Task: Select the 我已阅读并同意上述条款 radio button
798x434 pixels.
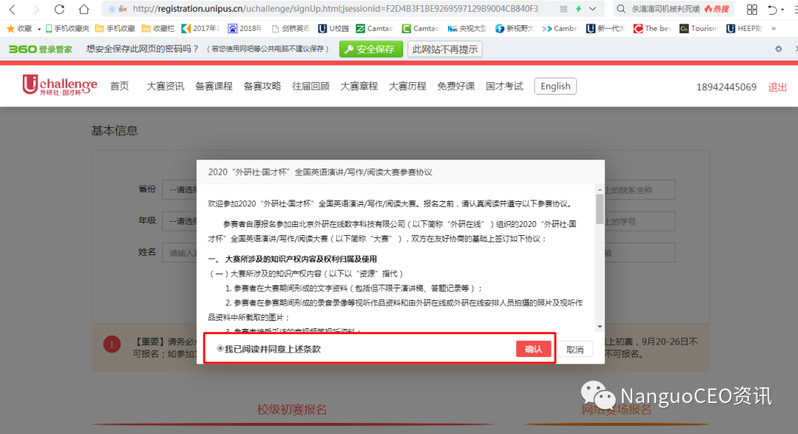Action: pyautogui.click(x=220, y=349)
